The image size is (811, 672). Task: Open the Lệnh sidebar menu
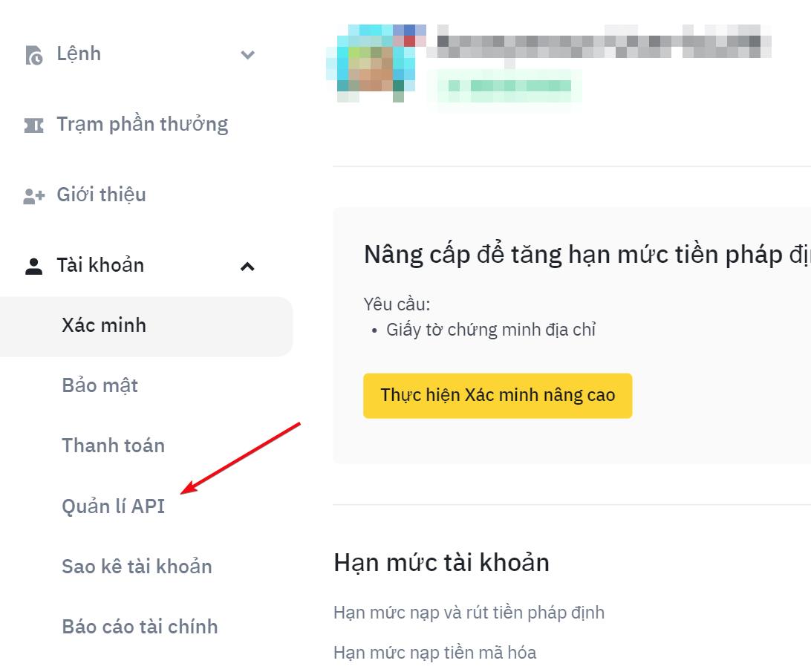pyautogui.click(x=79, y=53)
